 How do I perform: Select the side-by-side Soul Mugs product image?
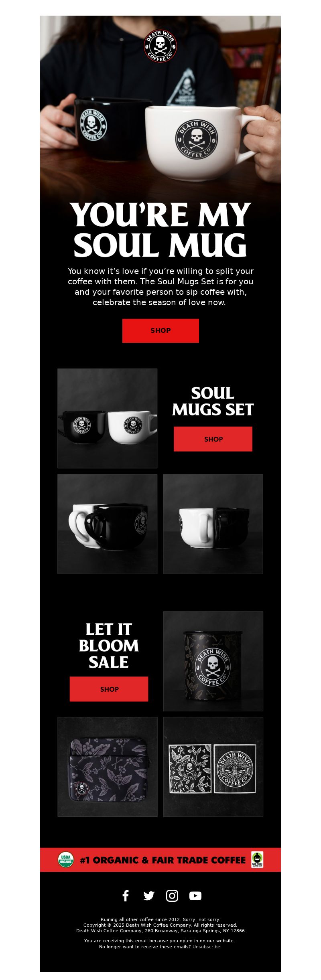pyautogui.click(x=107, y=418)
